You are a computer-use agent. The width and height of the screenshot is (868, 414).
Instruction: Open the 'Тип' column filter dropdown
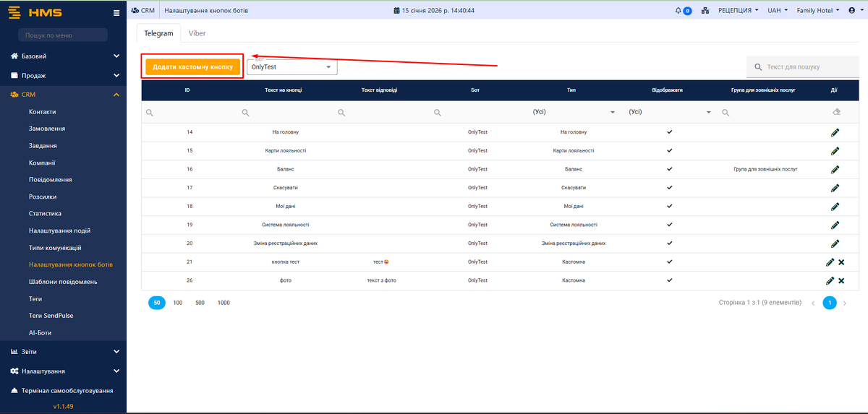574,113
